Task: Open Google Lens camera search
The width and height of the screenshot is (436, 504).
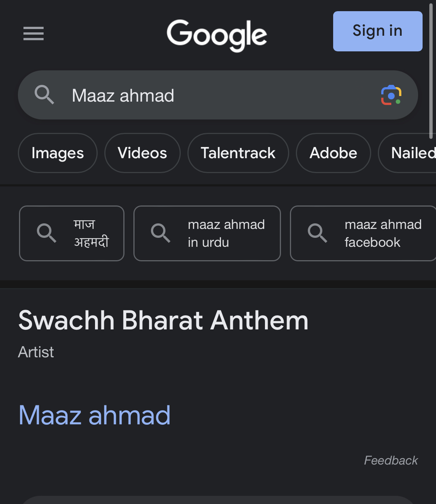Action: [391, 95]
